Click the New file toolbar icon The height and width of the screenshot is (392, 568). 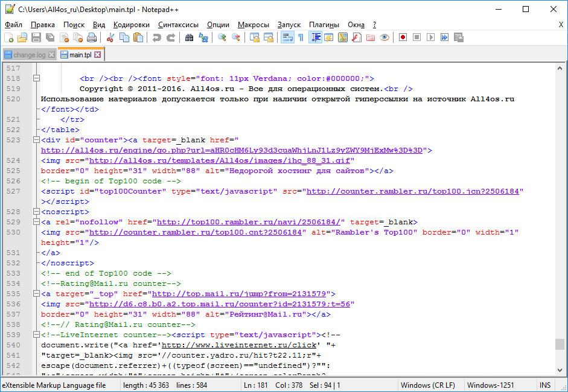coord(8,37)
